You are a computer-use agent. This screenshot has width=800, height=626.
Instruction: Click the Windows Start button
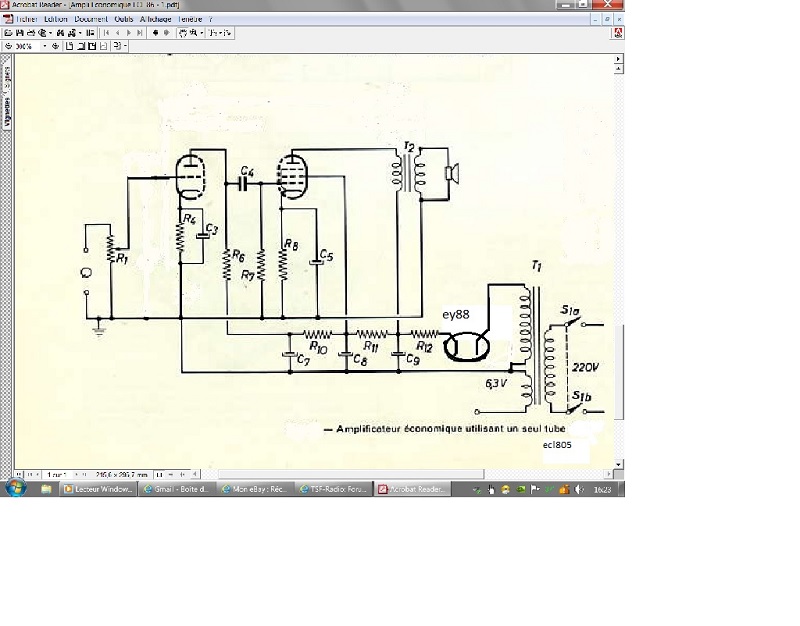tap(16, 488)
